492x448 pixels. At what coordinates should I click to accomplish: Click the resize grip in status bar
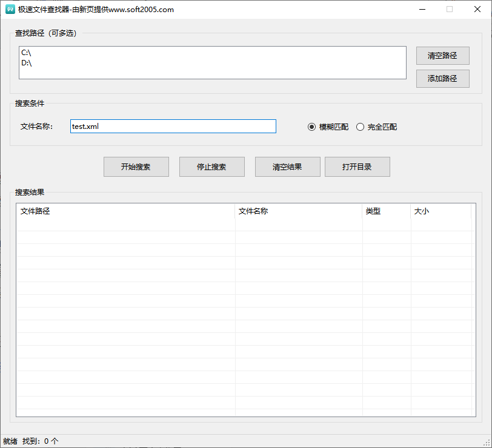(x=487, y=443)
